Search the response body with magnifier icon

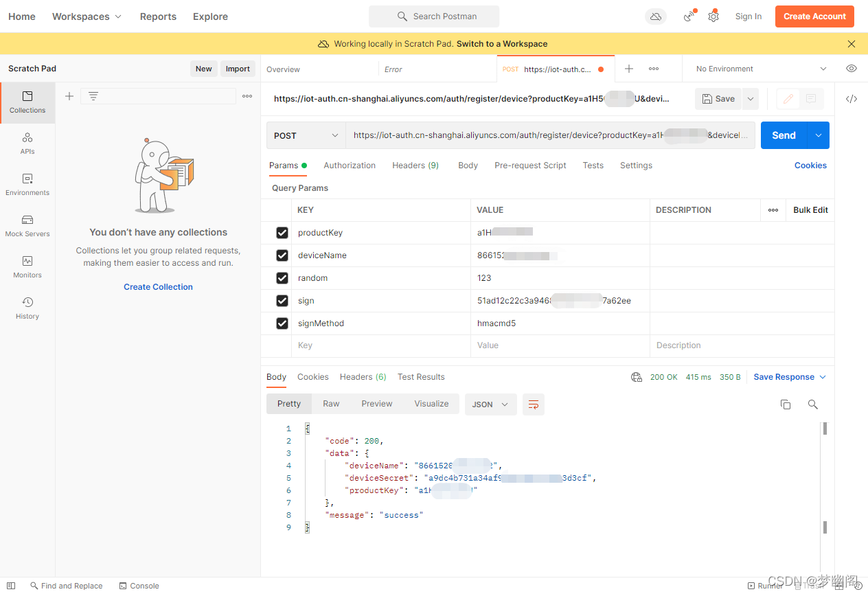point(813,404)
